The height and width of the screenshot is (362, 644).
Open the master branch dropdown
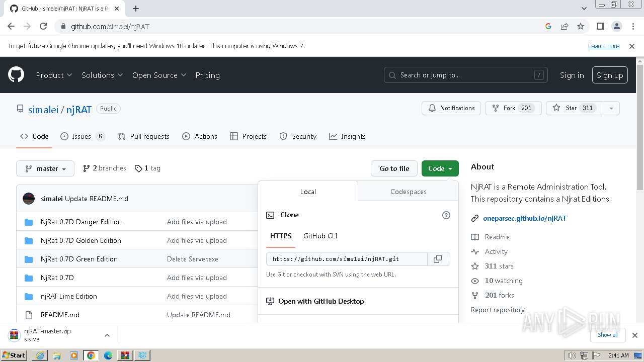click(x=45, y=168)
